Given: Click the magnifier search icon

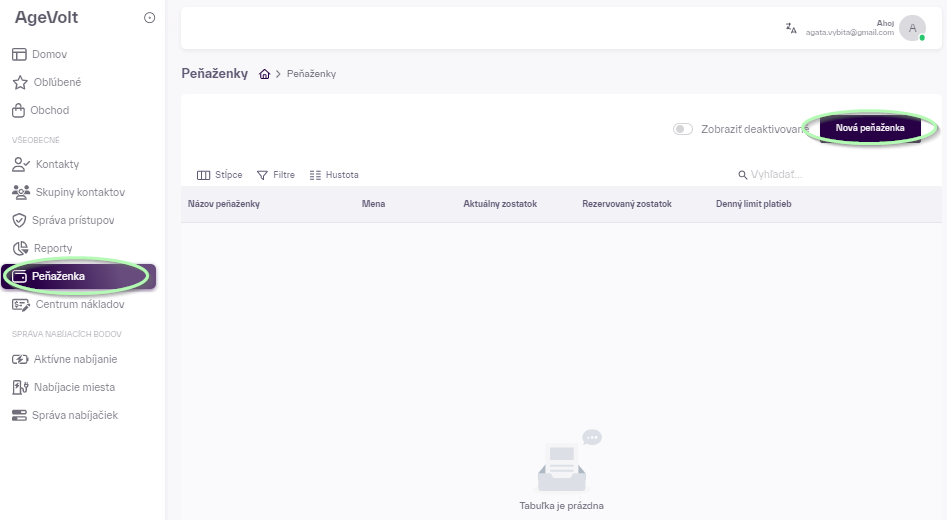Looking at the screenshot, I should pos(742,175).
